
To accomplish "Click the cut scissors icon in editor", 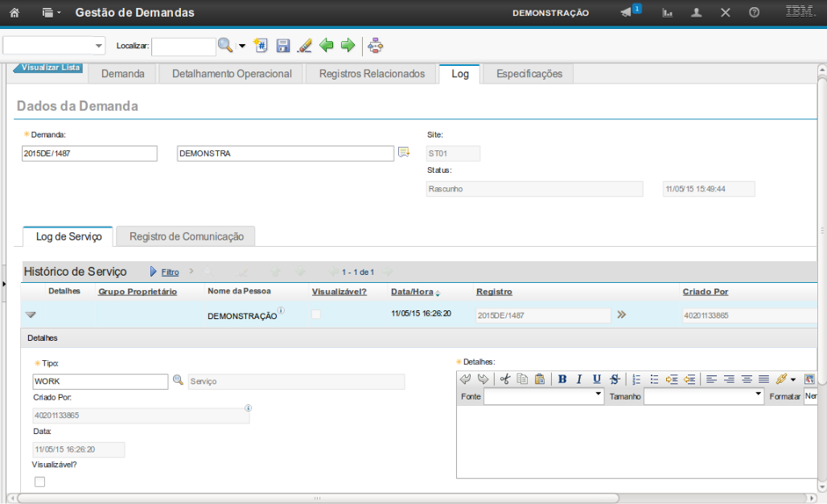I will click(505, 379).
